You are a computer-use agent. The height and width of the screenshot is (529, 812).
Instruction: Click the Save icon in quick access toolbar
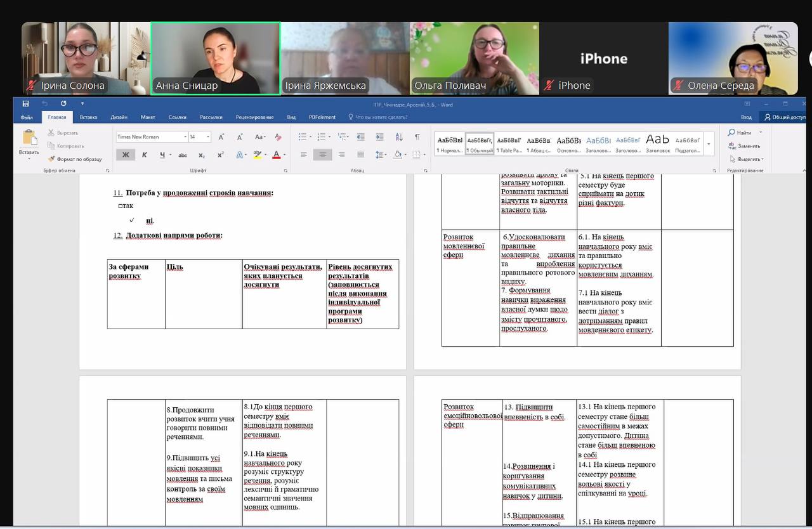[25, 103]
